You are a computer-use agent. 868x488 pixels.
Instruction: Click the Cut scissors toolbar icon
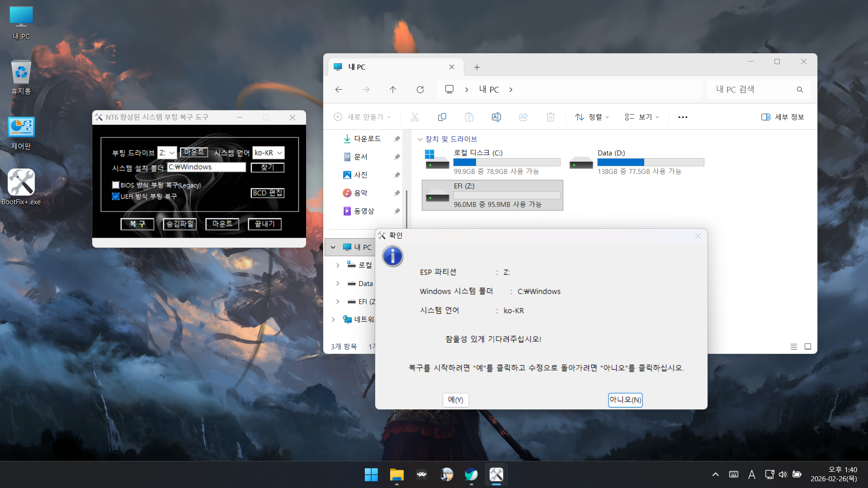[415, 117]
